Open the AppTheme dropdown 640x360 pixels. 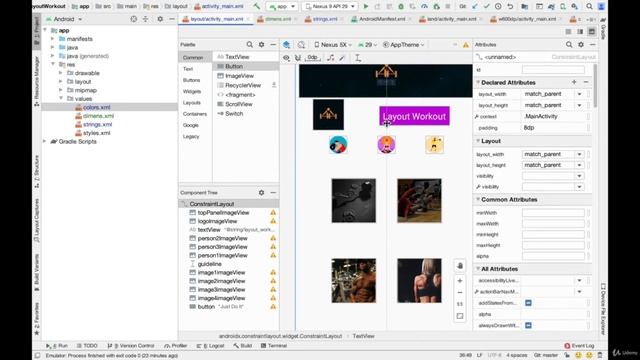(404, 45)
